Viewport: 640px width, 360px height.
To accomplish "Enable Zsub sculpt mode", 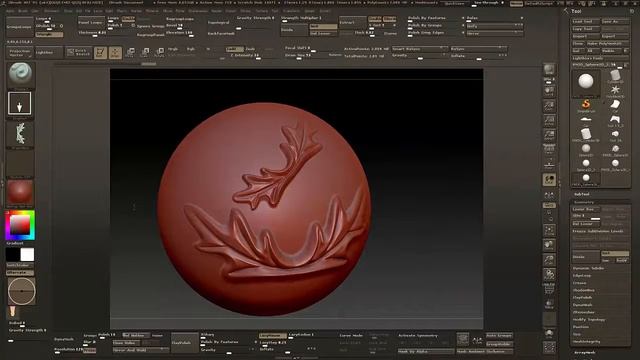I will [x=251, y=49].
